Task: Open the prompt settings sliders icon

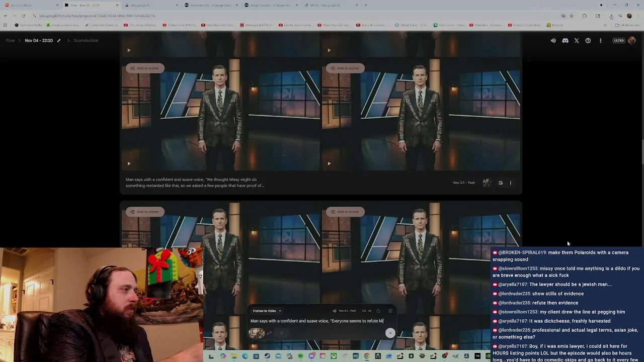Action: tap(390, 311)
